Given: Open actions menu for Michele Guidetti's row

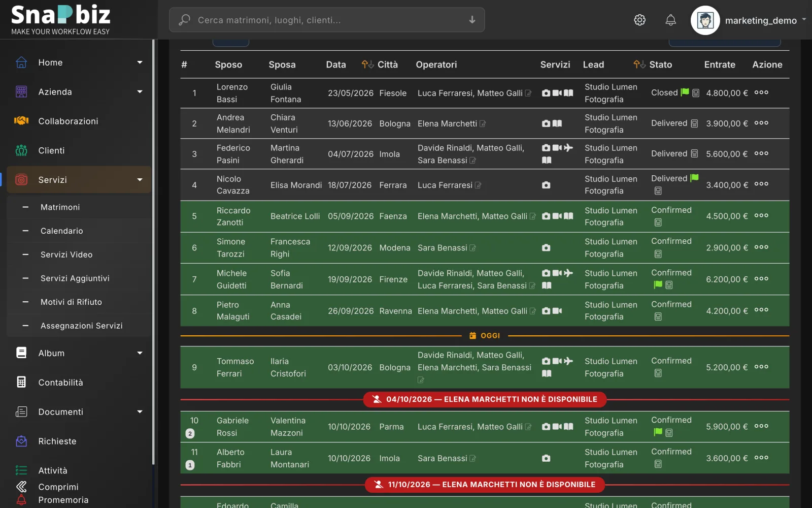Looking at the screenshot, I should (761, 279).
